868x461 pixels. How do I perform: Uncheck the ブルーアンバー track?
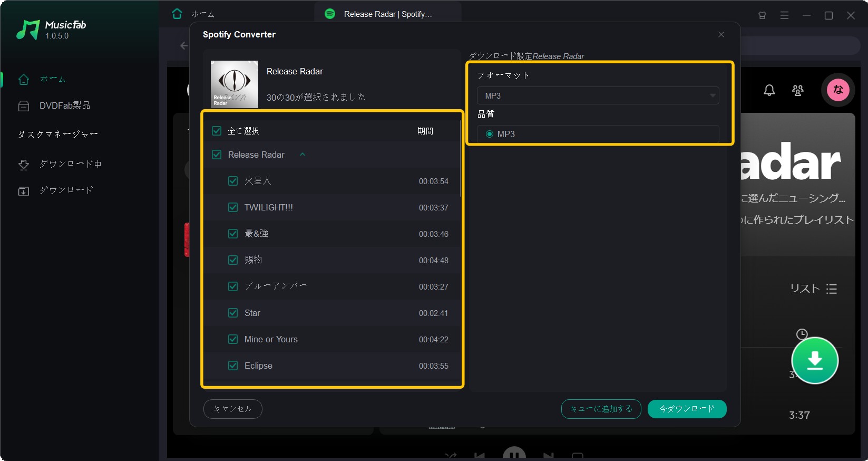pos(233,286)
